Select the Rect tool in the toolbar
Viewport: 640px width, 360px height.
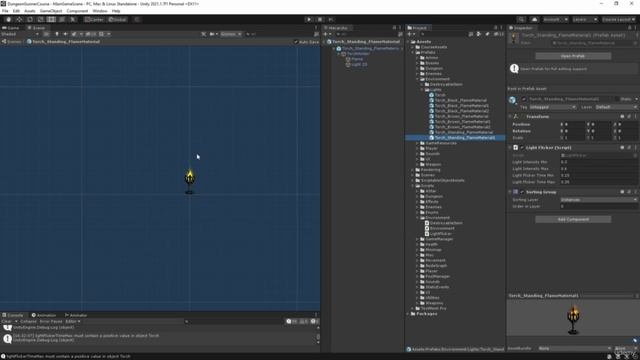[x=51, y=20]
